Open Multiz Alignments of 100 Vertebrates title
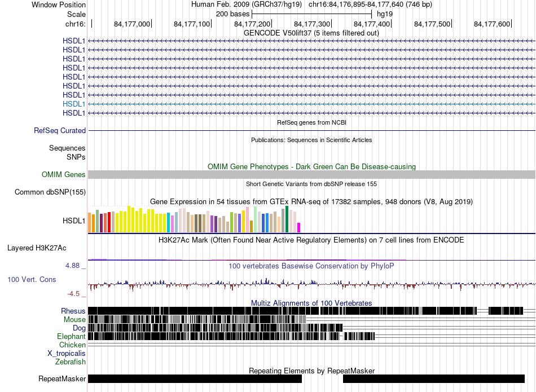 click(x=311, y=303)
